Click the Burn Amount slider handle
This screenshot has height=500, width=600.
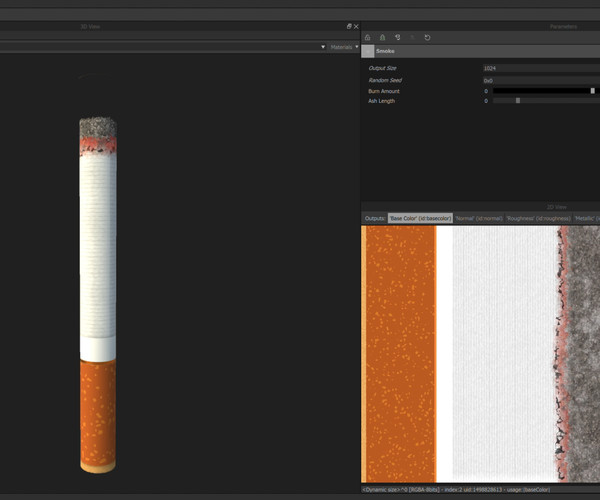(593, 91)
